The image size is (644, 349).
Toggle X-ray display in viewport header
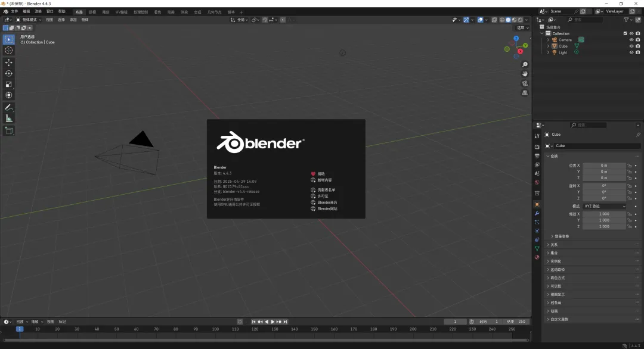pyautogui.click(x=494, y=20)
